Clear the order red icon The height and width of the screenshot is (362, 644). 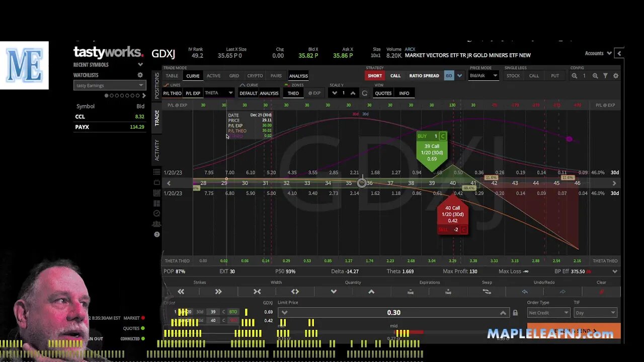tap(601, 292)
